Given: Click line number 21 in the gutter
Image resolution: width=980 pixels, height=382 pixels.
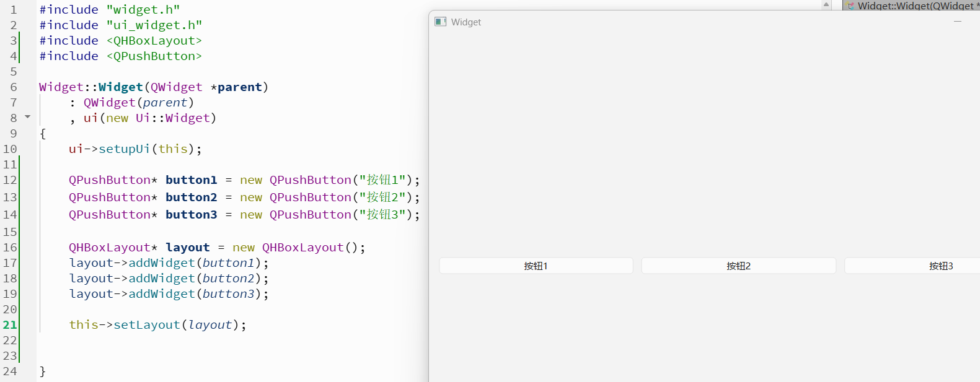Looking at the screenshot, I should (10, 324).
